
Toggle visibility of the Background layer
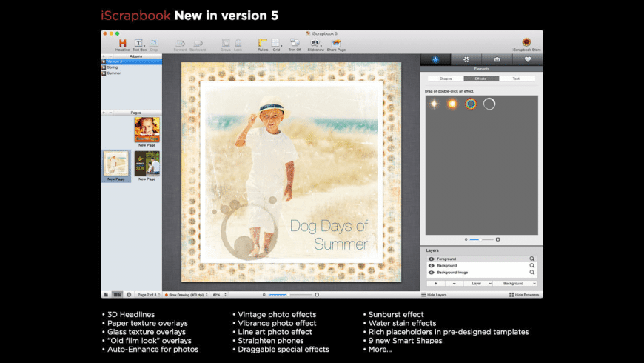[x=432, y=265]
